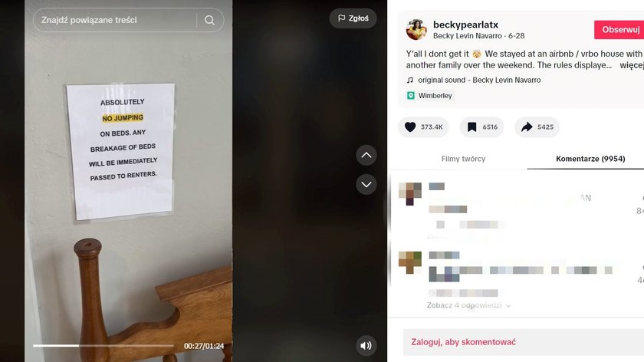Click the search magnifier icon
Screen dimensions: 644x362
click(x=209, y=20)
